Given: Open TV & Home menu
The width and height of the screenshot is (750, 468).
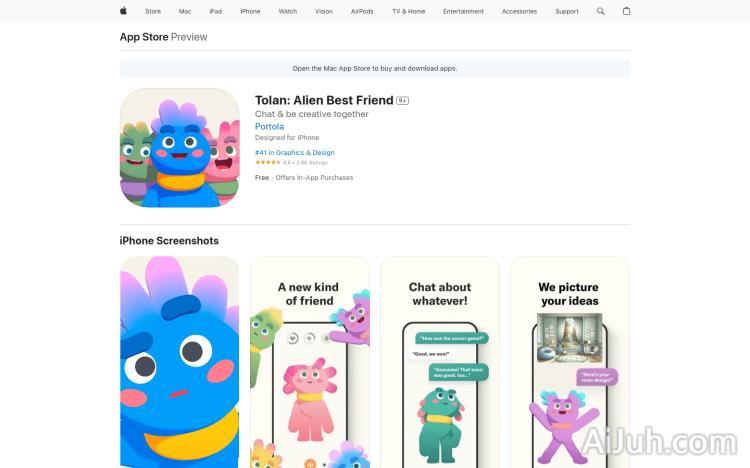Looking at the screenshot, I should coord(408,11).
